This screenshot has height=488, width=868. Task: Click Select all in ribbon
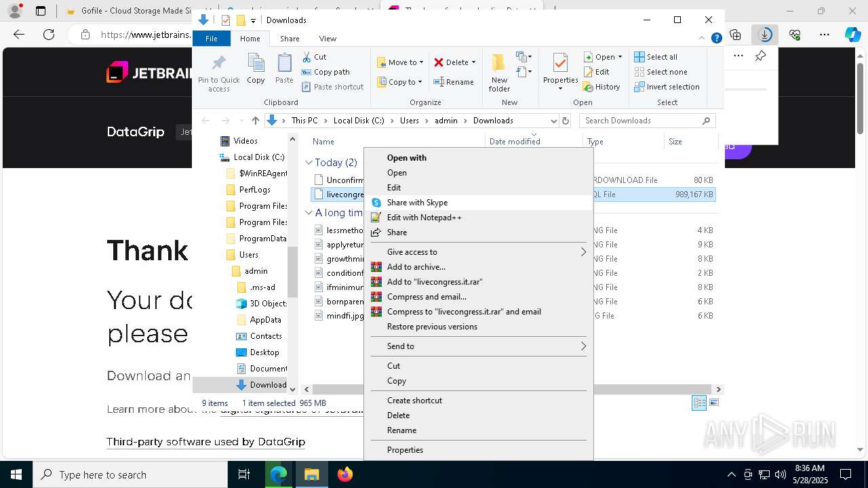click(x=656, y=57)
